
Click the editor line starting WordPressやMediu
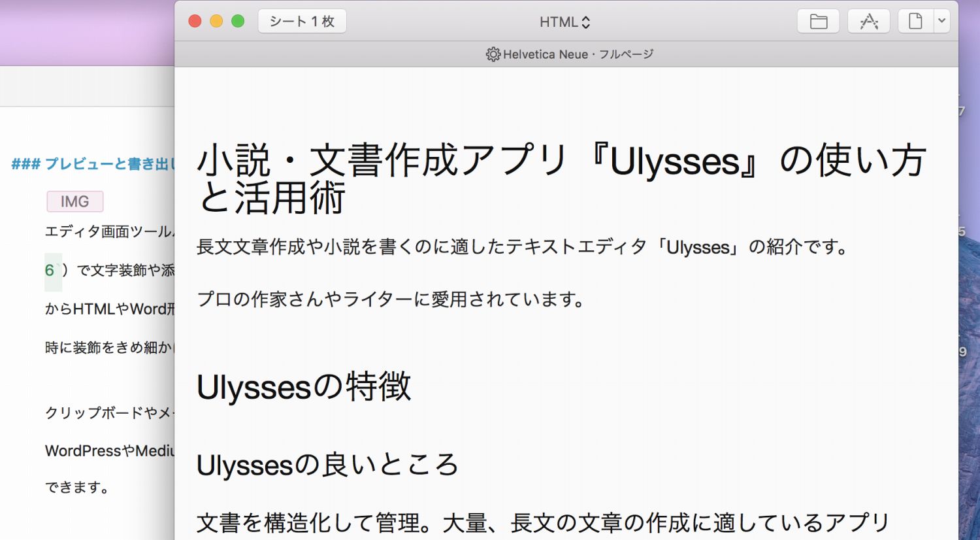coord(109,450)
